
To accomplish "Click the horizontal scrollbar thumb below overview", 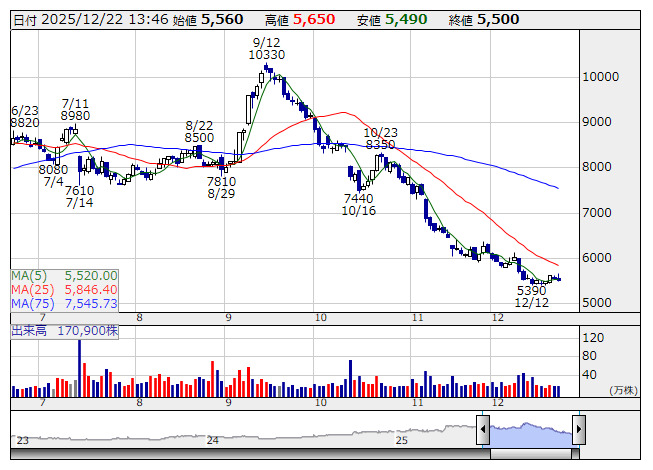I will click(x=530, y=452).
